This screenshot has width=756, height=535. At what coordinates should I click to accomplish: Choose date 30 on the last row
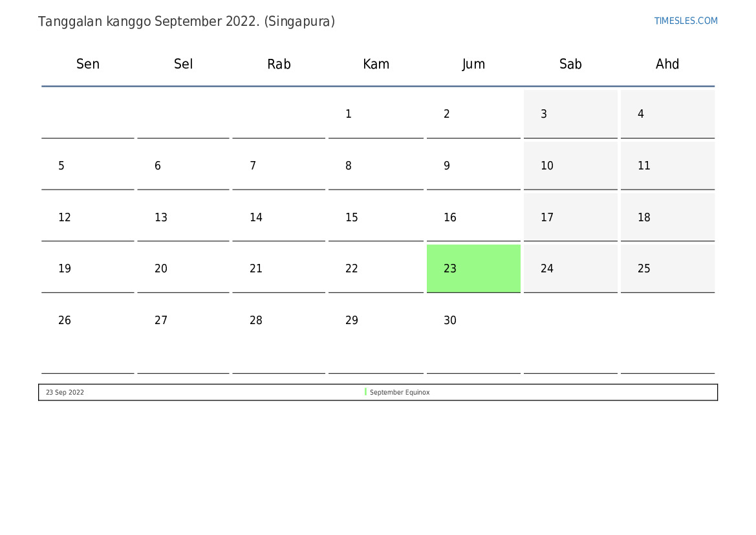pos(450,321)
